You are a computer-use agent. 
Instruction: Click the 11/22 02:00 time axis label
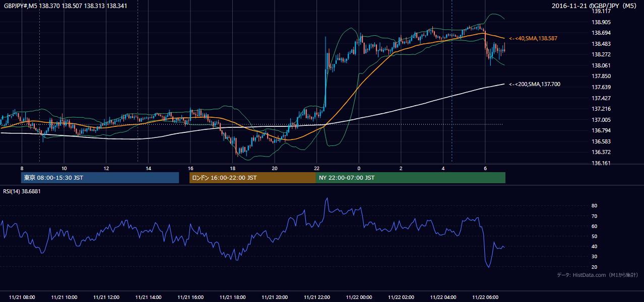point(401,297)
